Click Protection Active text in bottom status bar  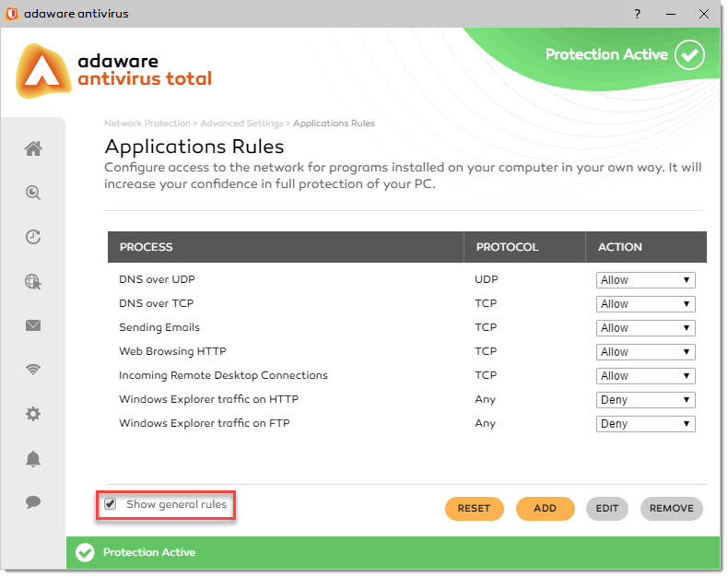click(149, 552)
